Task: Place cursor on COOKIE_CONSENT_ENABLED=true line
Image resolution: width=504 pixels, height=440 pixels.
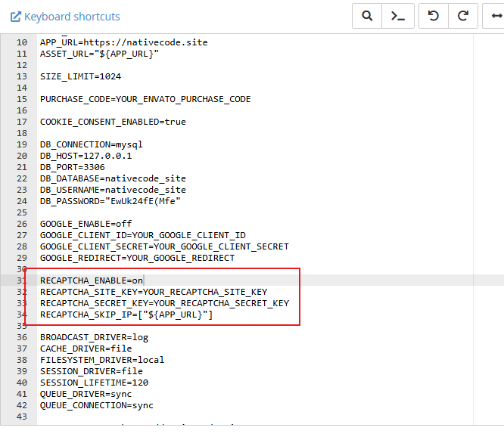Action: [113, 122]
